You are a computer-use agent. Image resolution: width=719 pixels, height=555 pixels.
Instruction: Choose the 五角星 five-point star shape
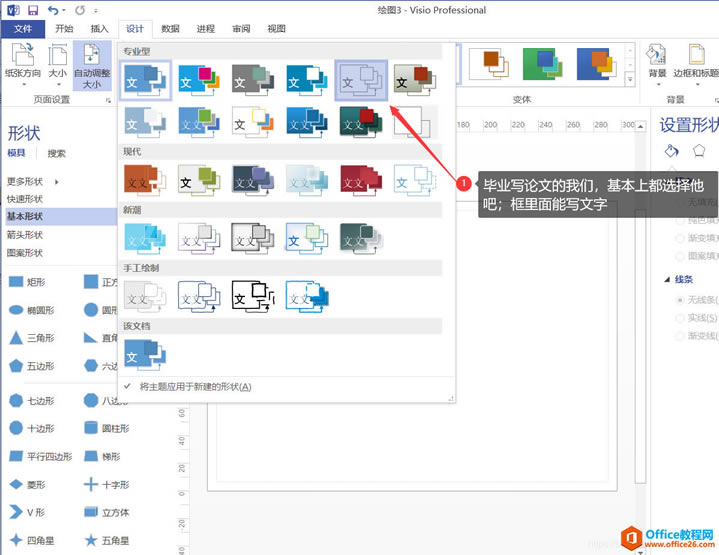tap(106, 540)
